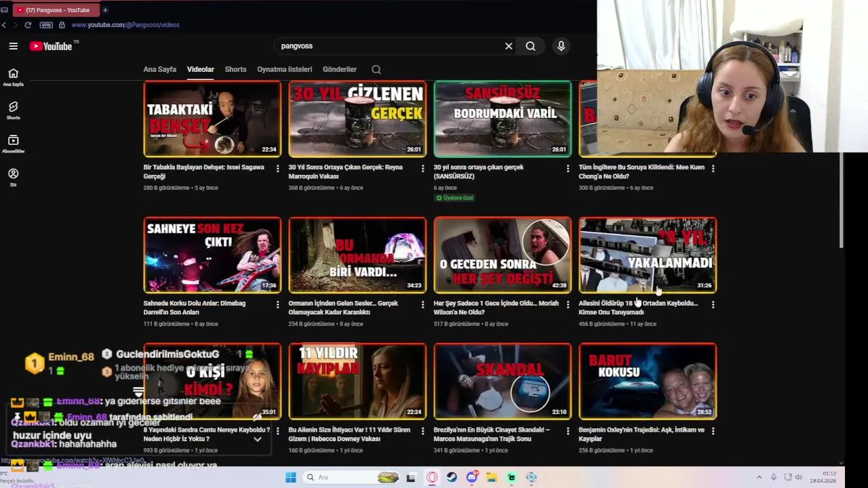Viewport: 868px width, 488px height.
Task: Click the page vertical scrollbar
Action: [x=842, y=200]
